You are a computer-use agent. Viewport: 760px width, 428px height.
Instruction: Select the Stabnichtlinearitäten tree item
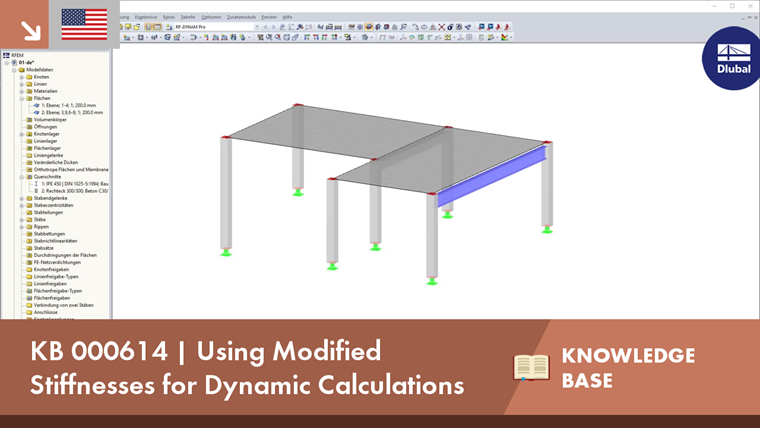(55, 241)
